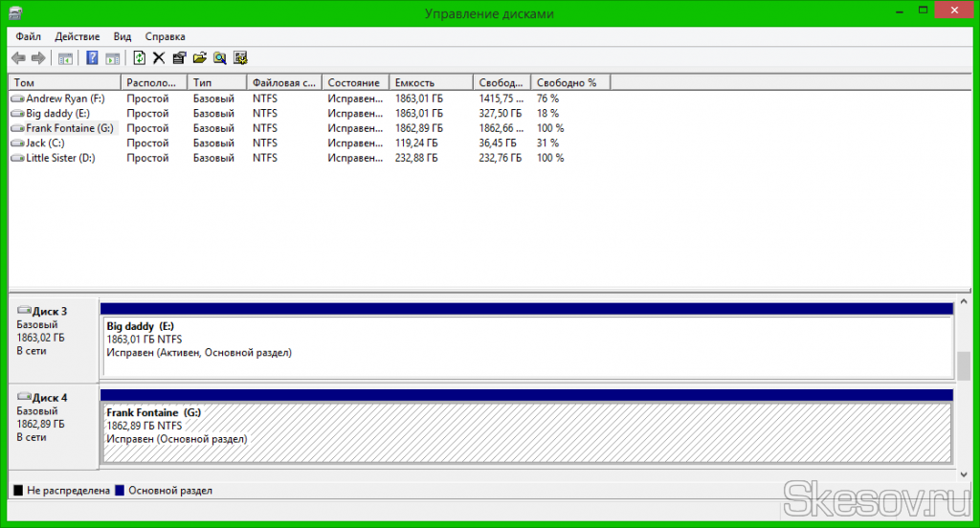Open the Справка menu

coord(166,36)
